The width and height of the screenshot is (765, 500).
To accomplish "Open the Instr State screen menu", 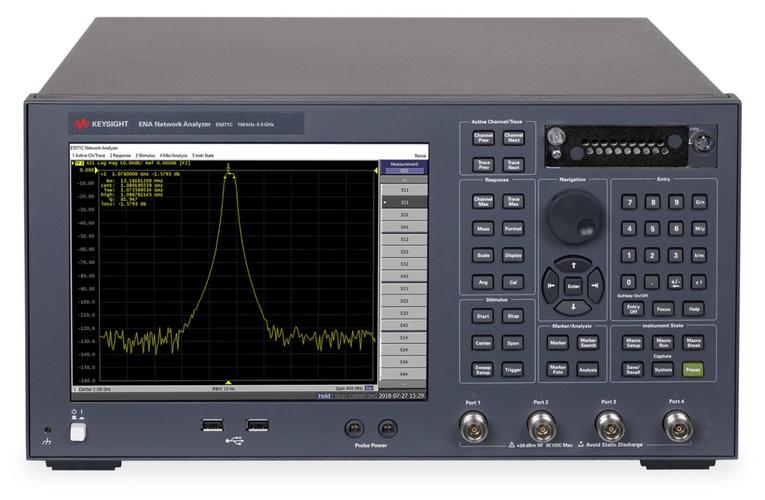I will (x=203, y=156).
